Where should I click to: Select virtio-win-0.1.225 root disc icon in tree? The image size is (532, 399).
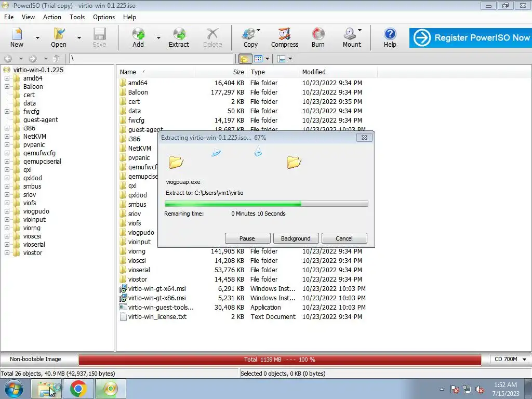tap(7, 70)
